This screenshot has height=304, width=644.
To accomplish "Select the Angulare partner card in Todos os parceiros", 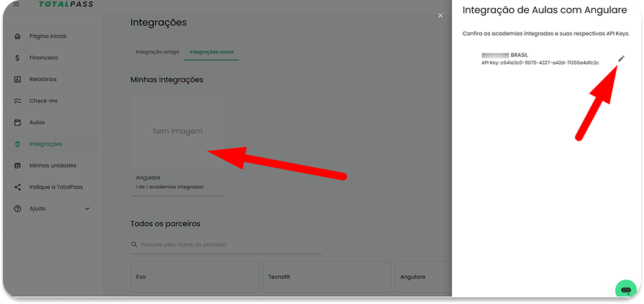I will [x=423, y=277].
